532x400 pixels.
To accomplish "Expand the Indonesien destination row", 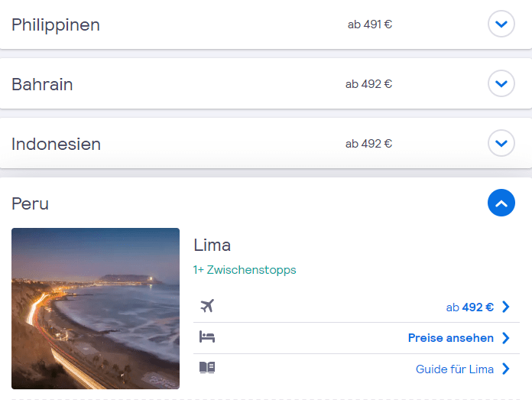I will 501,143.
